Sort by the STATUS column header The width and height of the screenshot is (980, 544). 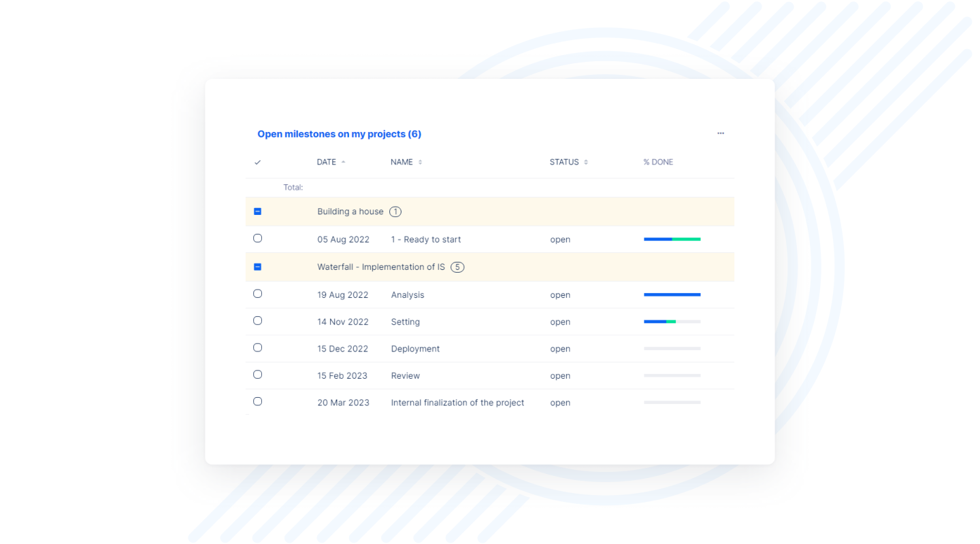click(563, 163)
